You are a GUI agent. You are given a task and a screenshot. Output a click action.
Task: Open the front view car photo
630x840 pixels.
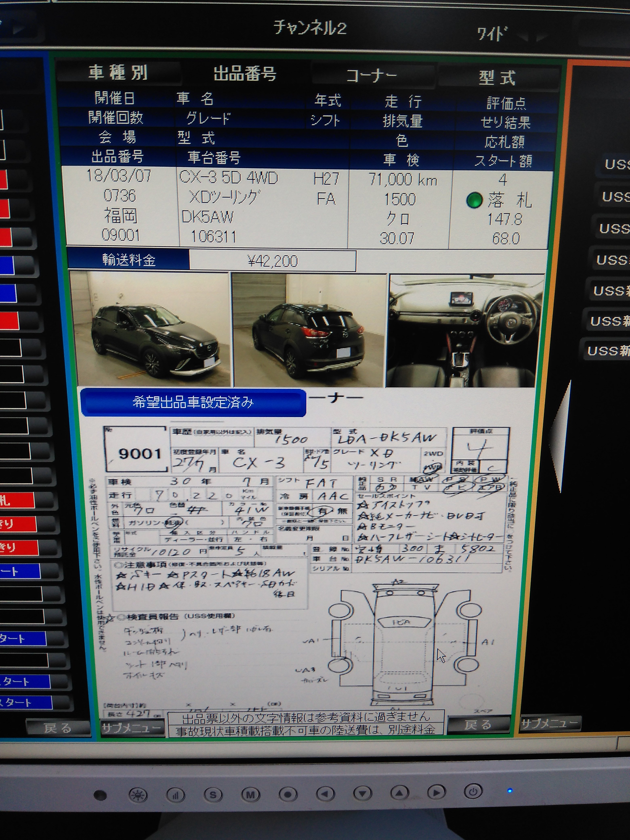(150, 329)
